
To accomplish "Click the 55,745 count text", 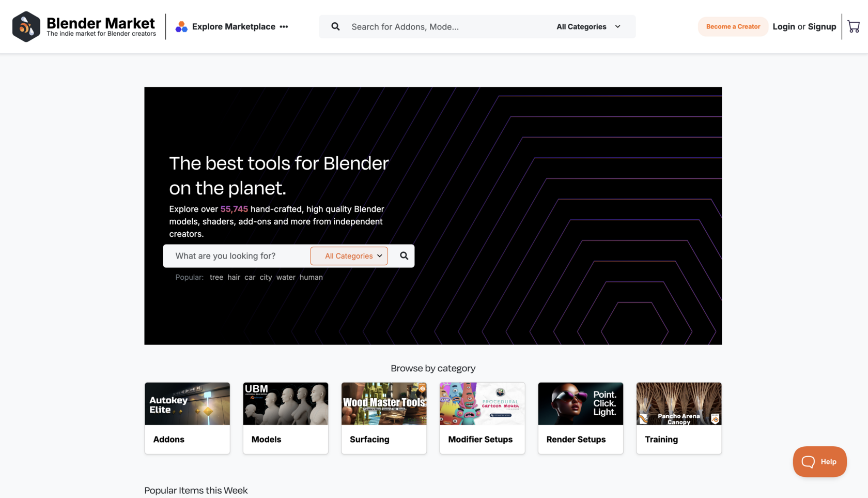I will 234,209.
